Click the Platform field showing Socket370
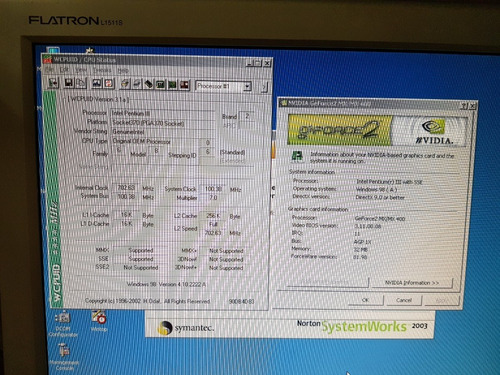 point(163,123)
